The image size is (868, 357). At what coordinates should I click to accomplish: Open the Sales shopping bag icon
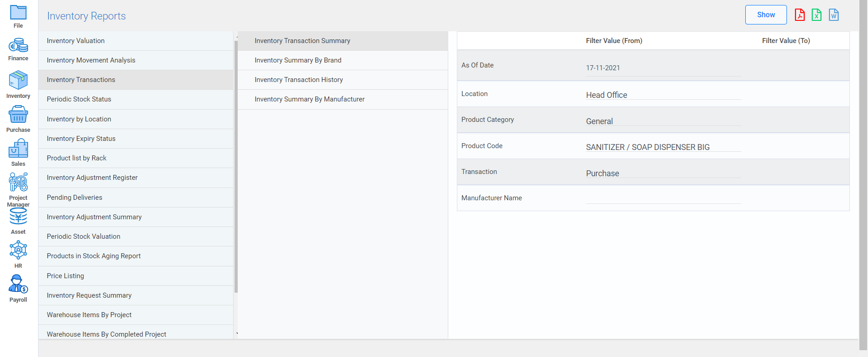tap(18, 149)
